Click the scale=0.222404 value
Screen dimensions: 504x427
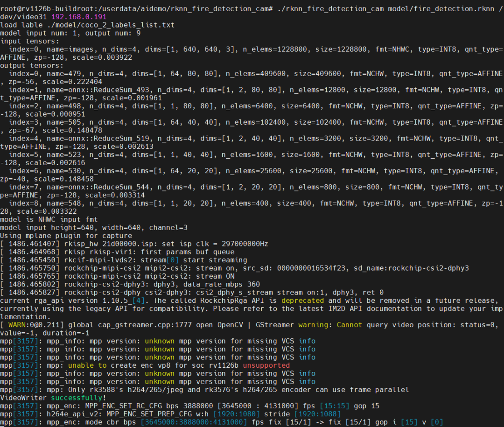72,82
